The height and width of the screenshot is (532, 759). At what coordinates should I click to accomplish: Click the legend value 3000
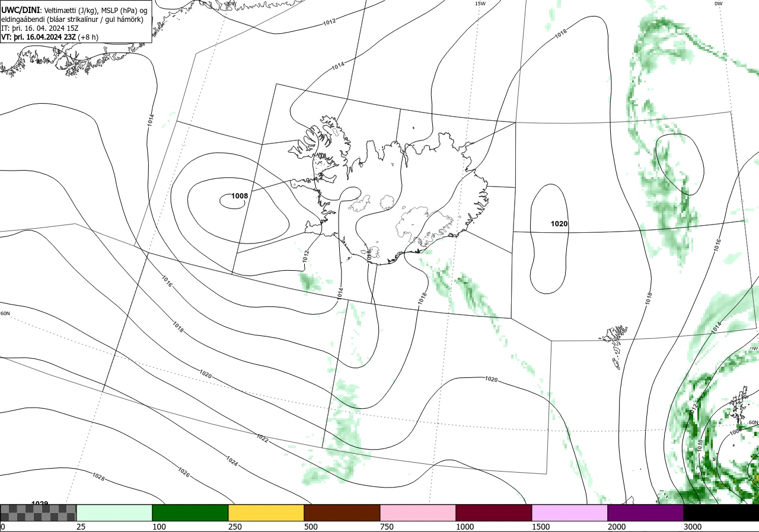click(693, 527)
